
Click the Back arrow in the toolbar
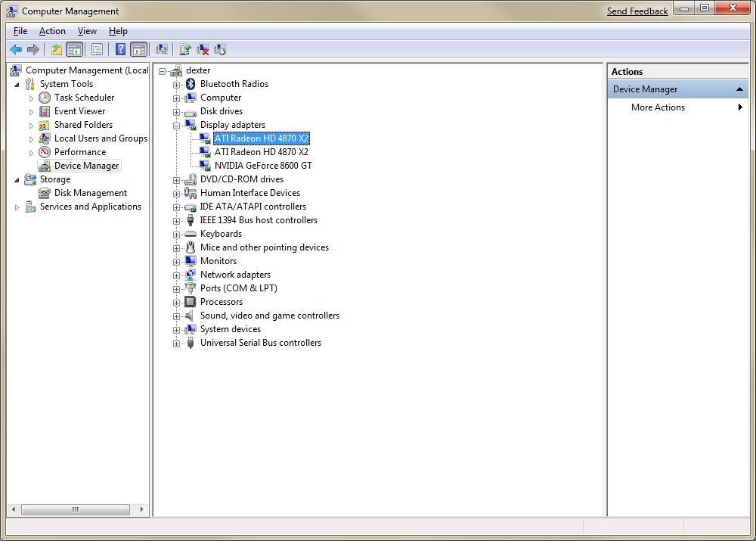coord(15,50)
